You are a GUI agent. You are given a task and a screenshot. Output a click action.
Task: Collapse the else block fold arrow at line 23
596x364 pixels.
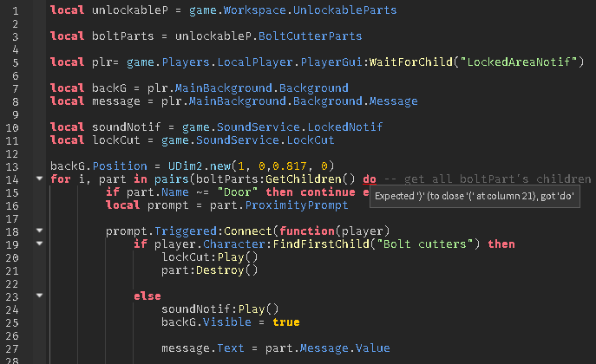pos(40,295)
